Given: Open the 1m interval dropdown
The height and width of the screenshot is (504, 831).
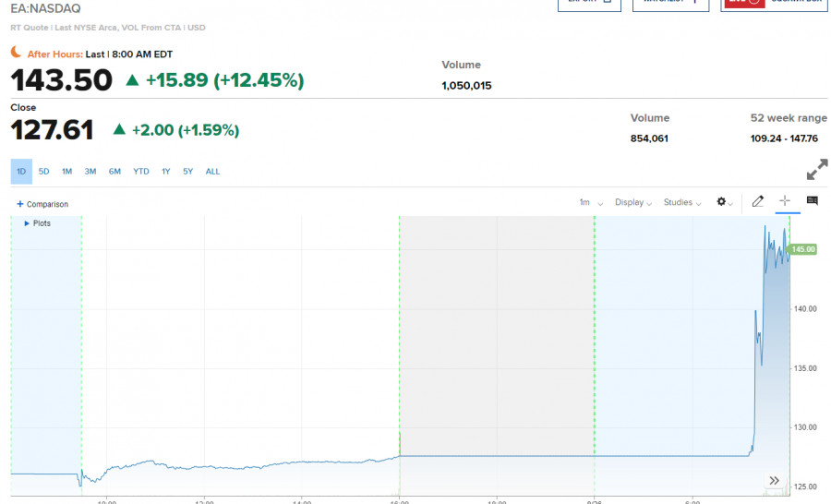Looking at the screenshot, I should 591,202.
